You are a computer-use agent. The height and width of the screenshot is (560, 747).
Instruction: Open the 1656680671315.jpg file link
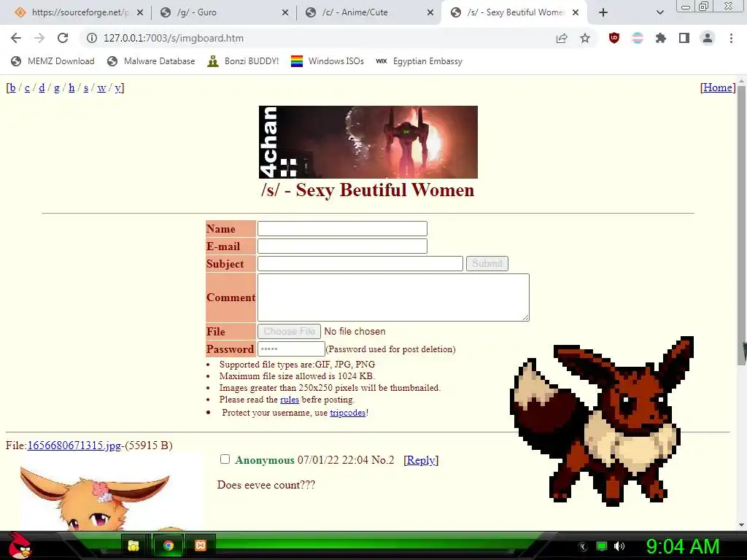click(74, 446)
